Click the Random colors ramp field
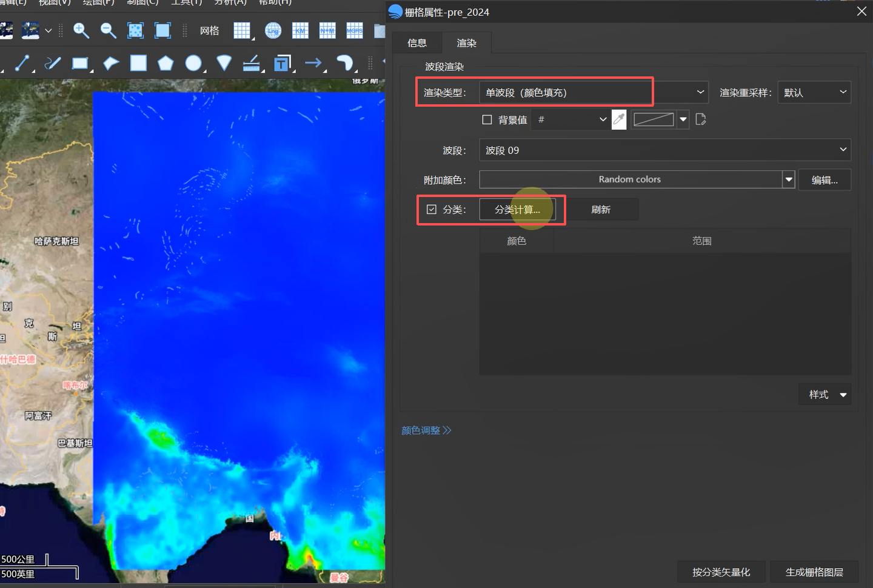The width and height of the screenshot is (873, 588). click(x=630, y=179)
